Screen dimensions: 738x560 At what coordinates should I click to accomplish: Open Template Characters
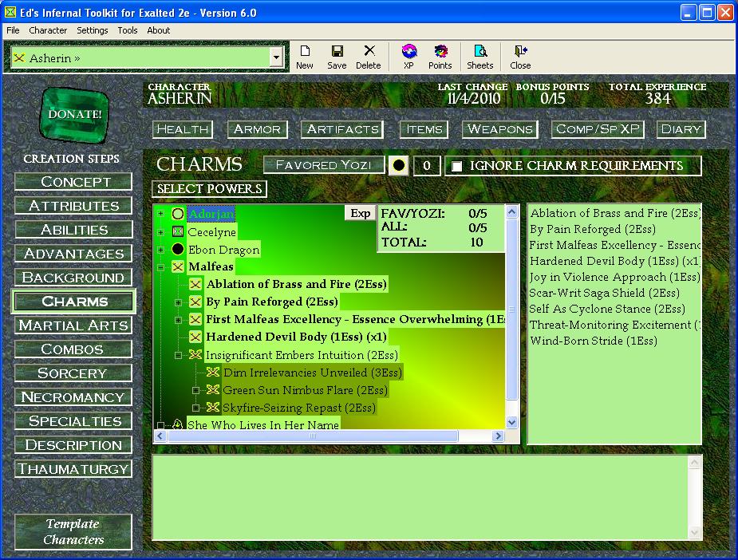point(73,532)
